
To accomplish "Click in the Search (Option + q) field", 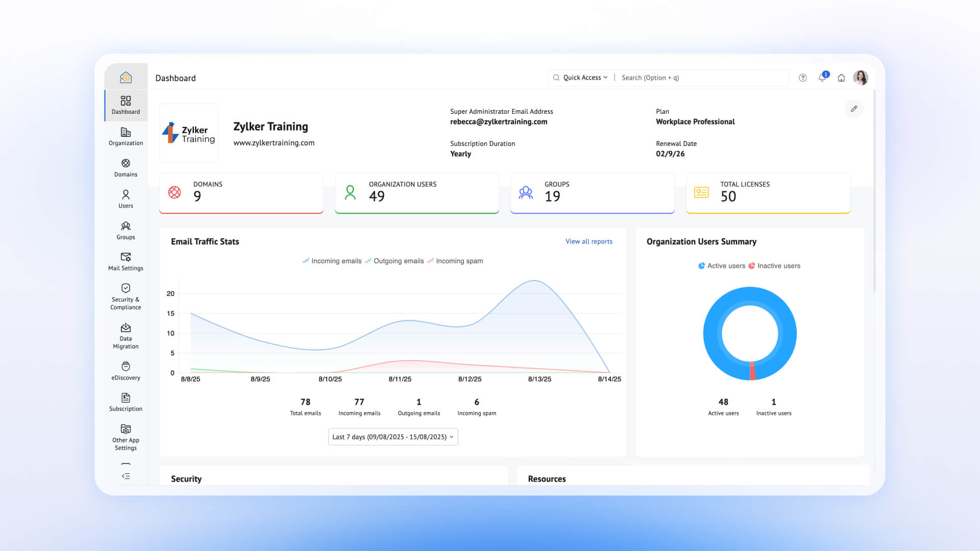I will (x=703, y=78).
